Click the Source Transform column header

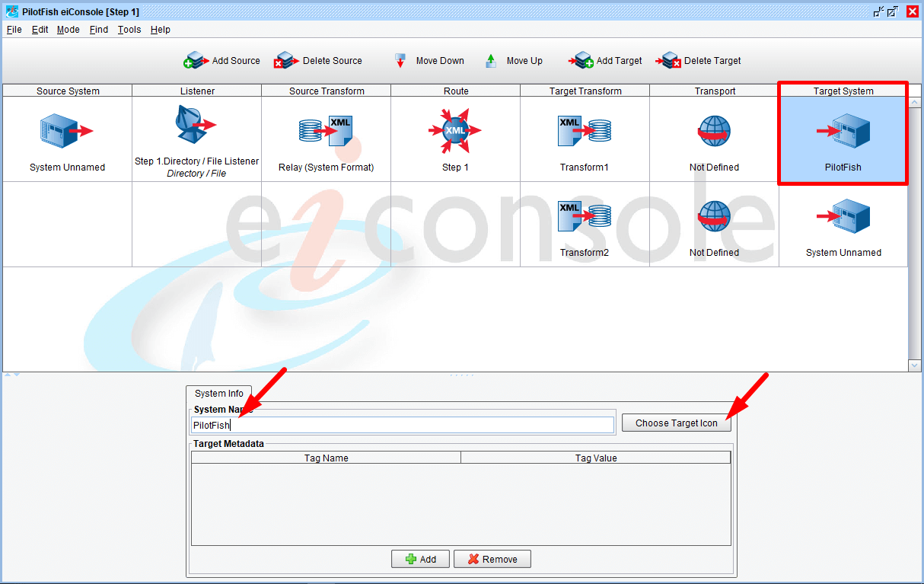pos(327,91)
